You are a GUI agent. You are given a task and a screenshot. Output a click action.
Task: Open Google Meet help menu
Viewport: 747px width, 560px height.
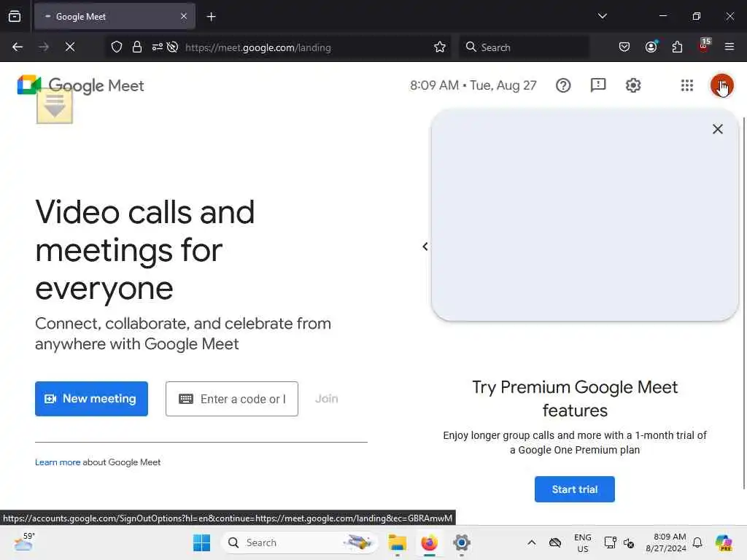click(563, 86)
